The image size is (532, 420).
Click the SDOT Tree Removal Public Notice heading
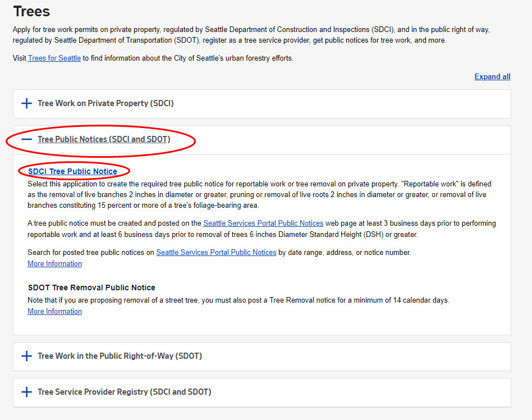[91, 287]
